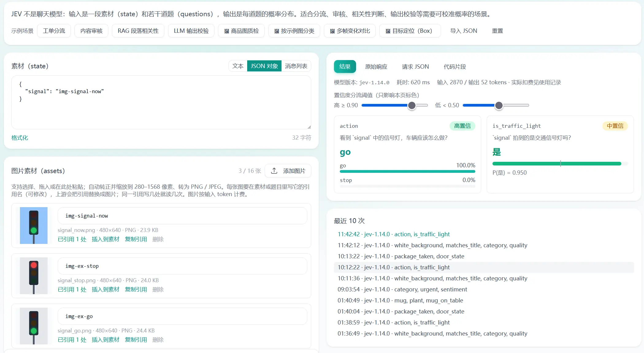
Task: Load the 内容审核 example scenario
Action: tap(91, 31)
